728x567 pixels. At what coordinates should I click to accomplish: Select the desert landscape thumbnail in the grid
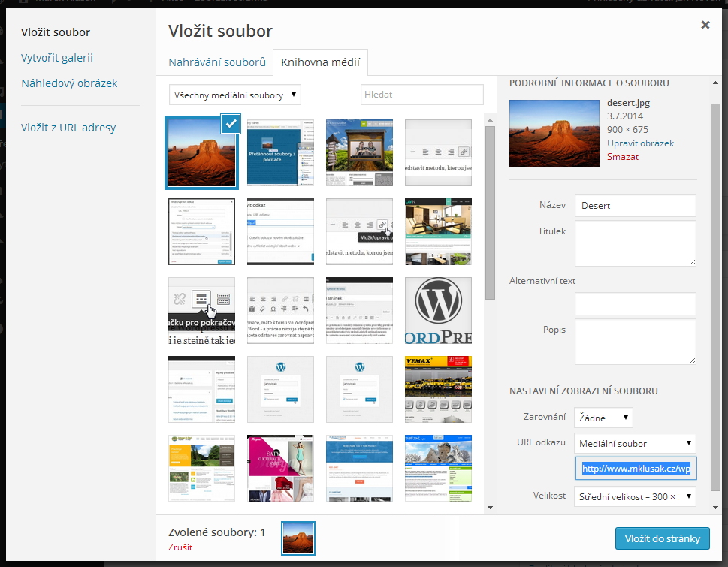[x=201, y=152]
